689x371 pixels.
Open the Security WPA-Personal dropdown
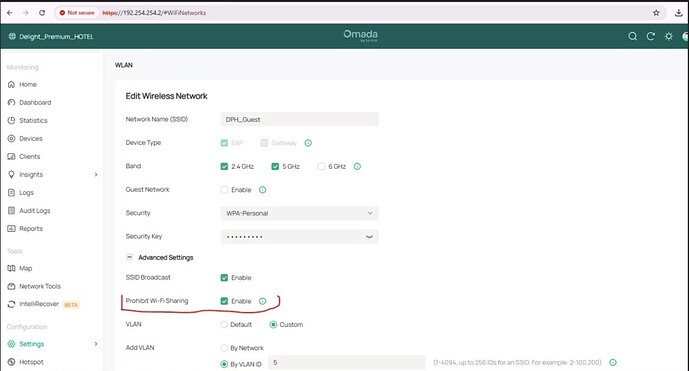click(x=299, y=213)
